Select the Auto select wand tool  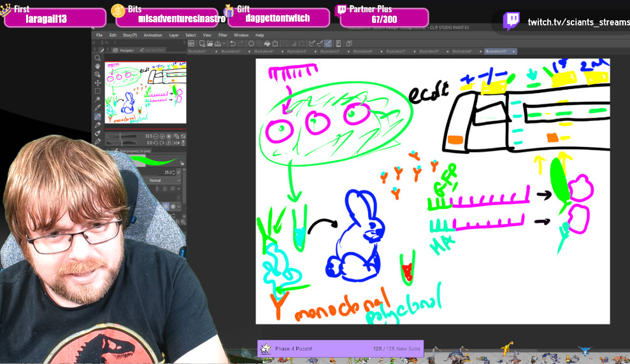click(97, 99)
